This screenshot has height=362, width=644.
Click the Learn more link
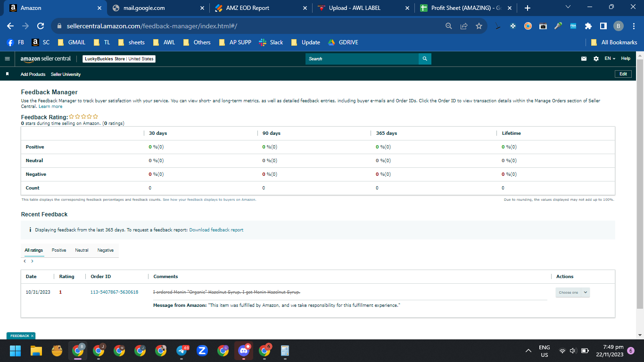tap(50, 107)
